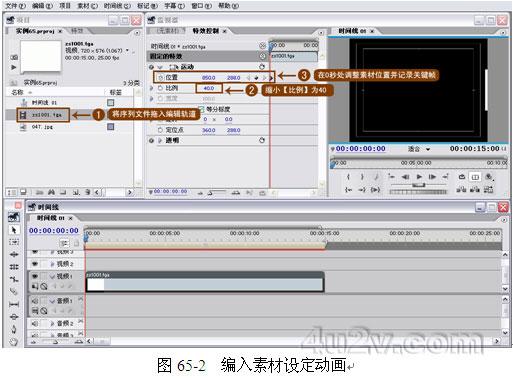Open the Project menu
Image resolution: width=513 pixels, height=379 pixels.
pyautogui.click(x=65, y=6)
